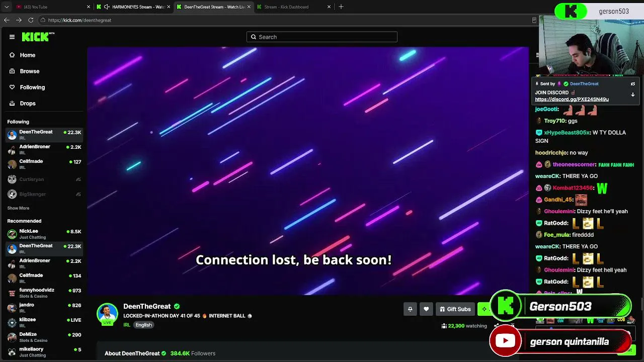Screen dimensions: 644x362
Task: Open AdrienBroner in Recommended list
Action: [44, 263]
